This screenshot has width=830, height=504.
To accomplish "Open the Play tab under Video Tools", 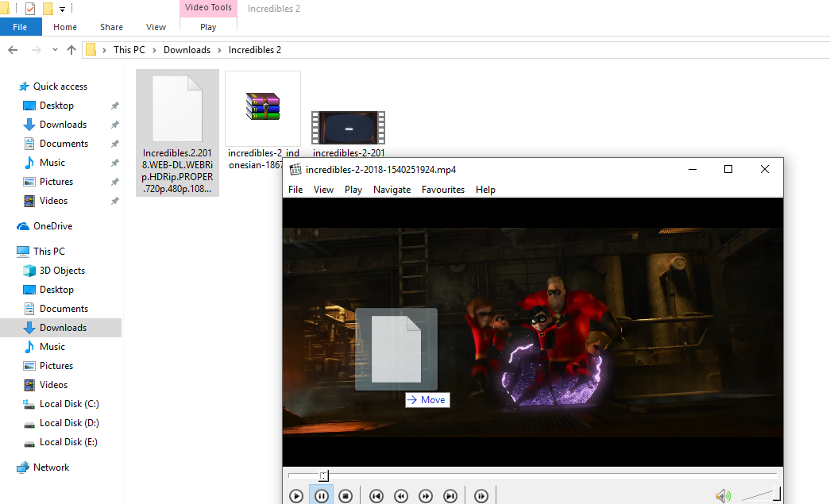I will pos(208,27).
